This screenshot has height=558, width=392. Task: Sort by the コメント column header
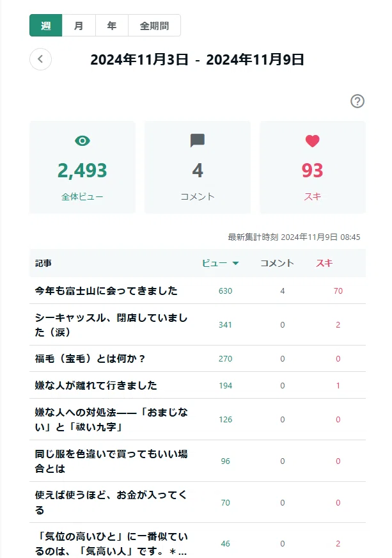click(x=277, y=264)
